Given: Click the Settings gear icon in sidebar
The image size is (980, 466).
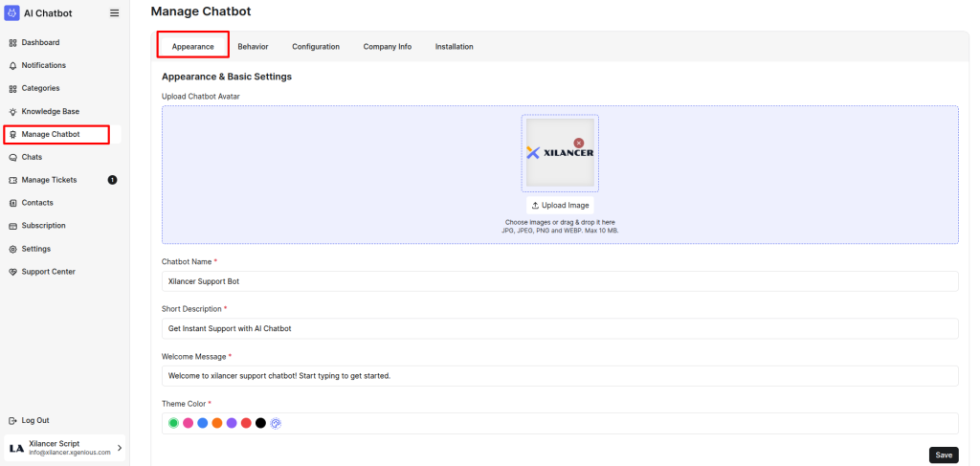Looking at the screenshot, I should click(x=12, y=249).
